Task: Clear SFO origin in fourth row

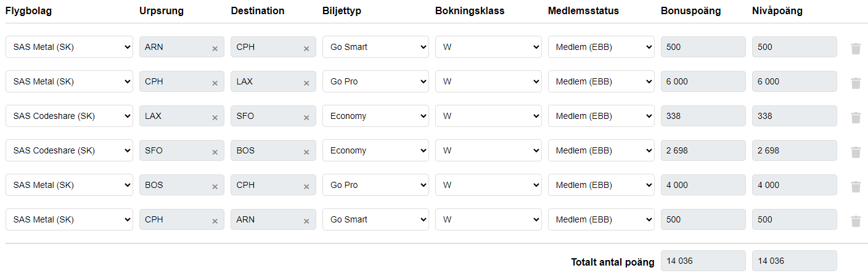Action: click(215, 152)
